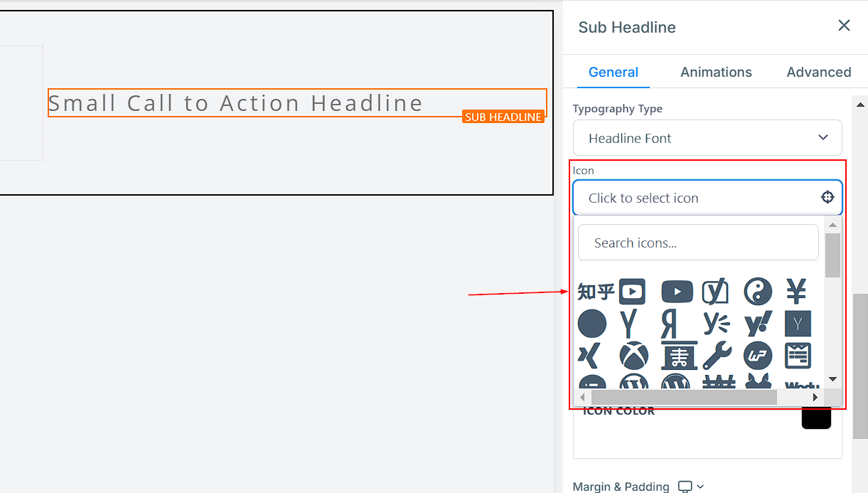Click the Typography Type label

tap(618, 109)
